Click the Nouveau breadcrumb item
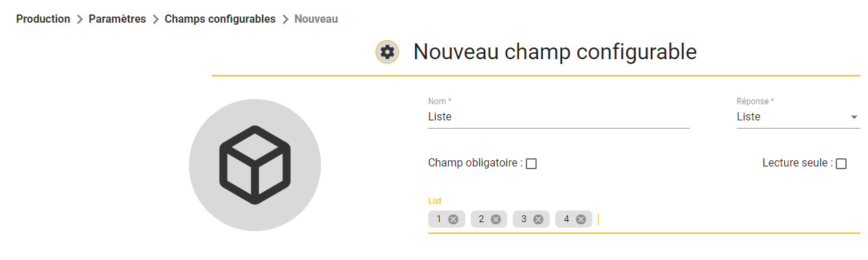The width and height of the screenshot is (868, 260). (316, 19)
